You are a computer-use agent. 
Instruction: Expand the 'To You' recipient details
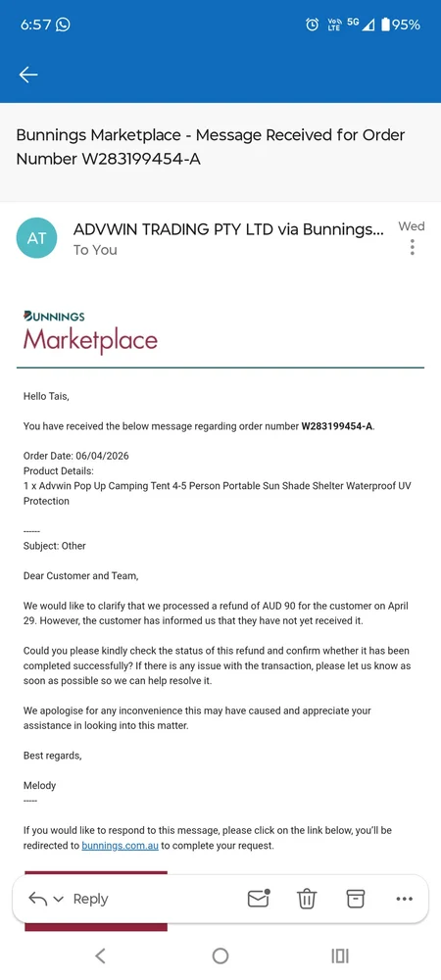click(95, 250)
